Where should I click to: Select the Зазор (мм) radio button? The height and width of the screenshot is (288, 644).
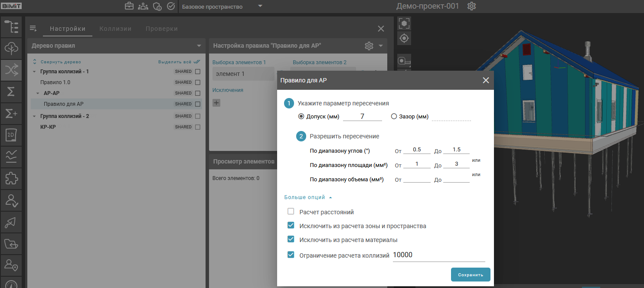tap(394, 116)
